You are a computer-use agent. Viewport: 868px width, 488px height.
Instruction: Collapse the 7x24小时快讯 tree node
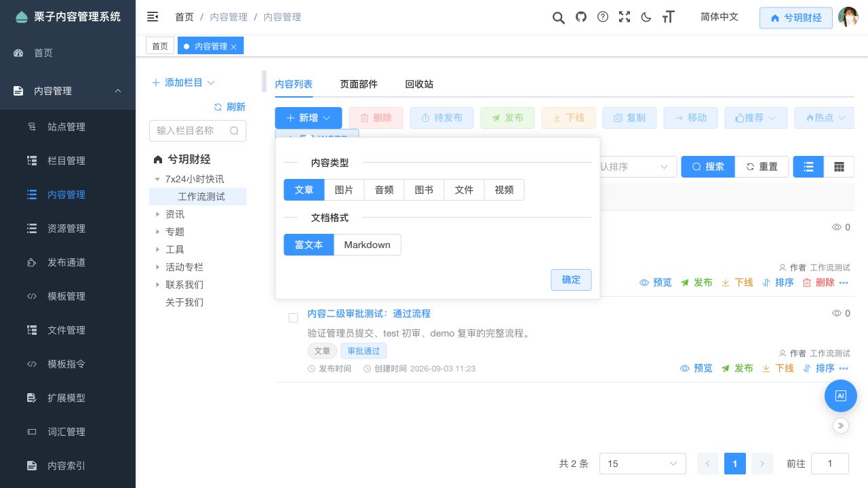158,180
